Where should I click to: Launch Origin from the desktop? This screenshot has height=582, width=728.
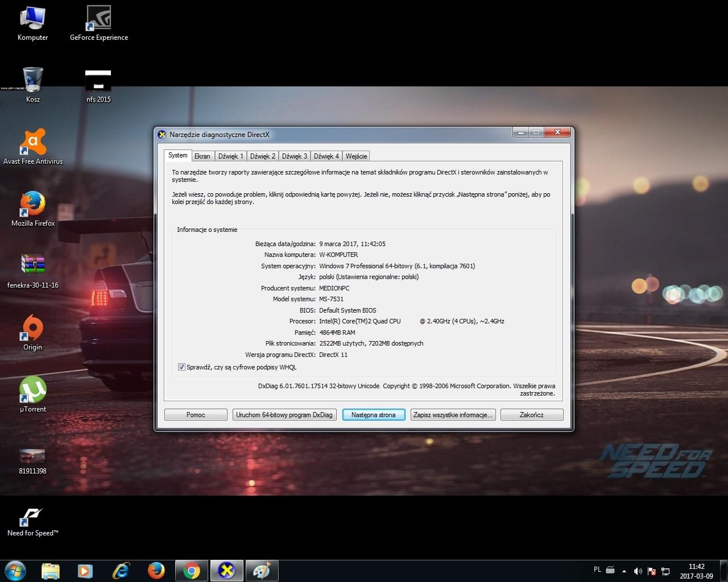coord(32,329)
